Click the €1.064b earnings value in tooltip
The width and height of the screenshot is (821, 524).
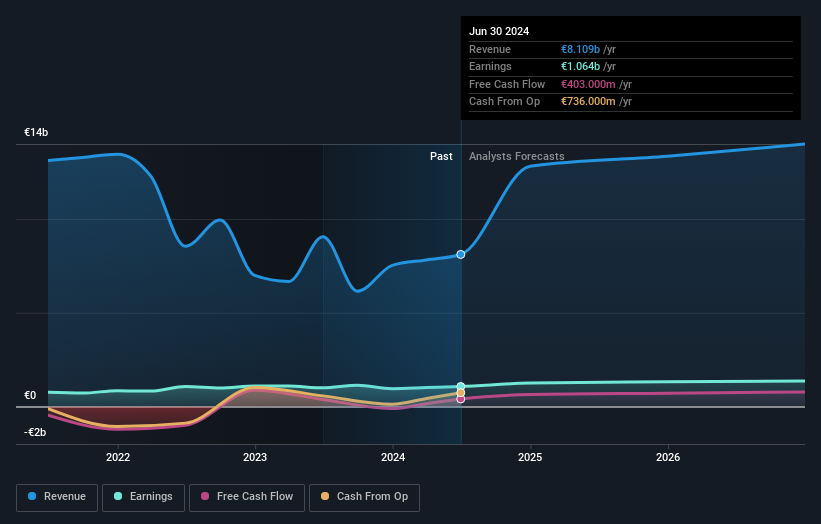(581, 66)
